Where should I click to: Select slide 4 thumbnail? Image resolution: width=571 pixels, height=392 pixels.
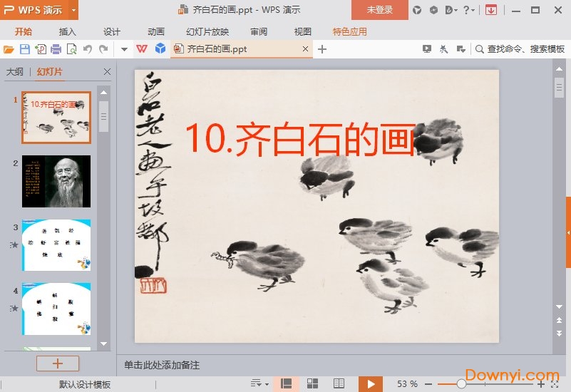click(x=56, y=309)
